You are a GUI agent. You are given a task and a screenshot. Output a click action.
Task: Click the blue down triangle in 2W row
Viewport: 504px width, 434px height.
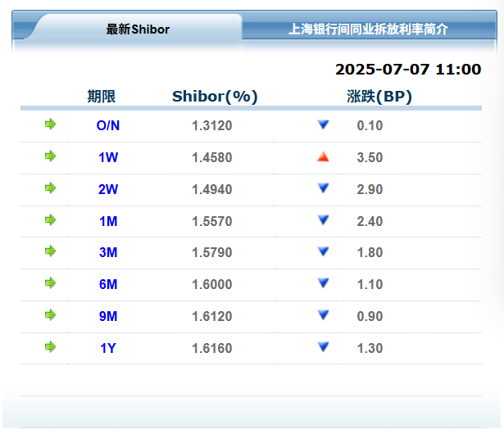(x=323, y=188)
